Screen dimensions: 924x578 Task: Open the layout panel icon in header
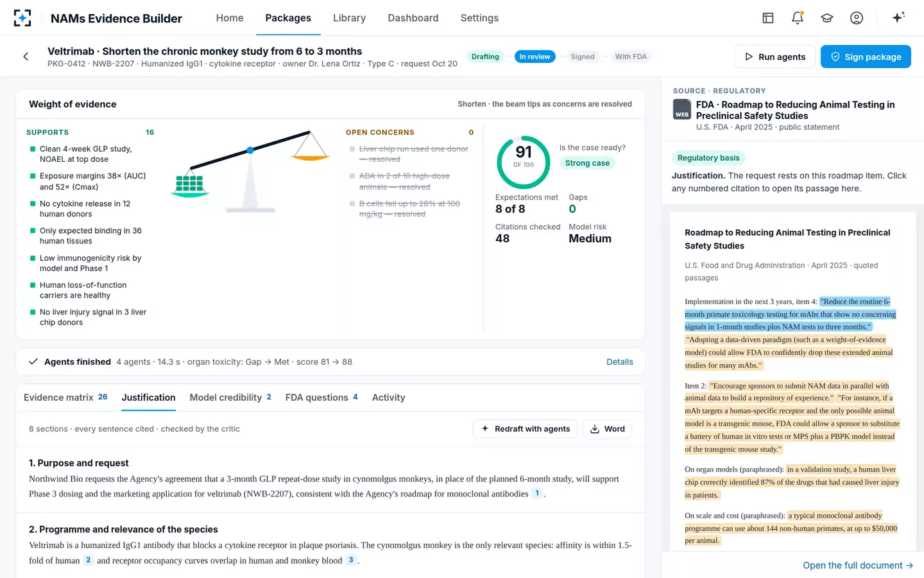768,18
